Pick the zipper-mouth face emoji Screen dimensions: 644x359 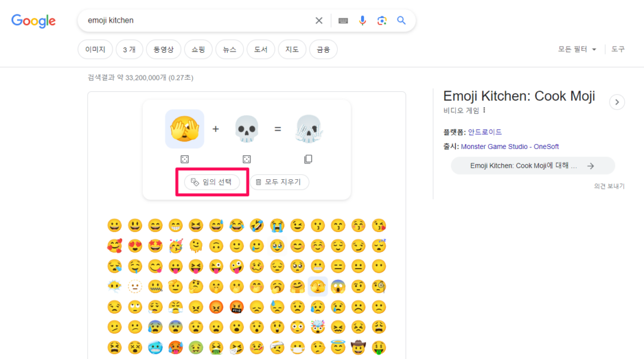155,287
